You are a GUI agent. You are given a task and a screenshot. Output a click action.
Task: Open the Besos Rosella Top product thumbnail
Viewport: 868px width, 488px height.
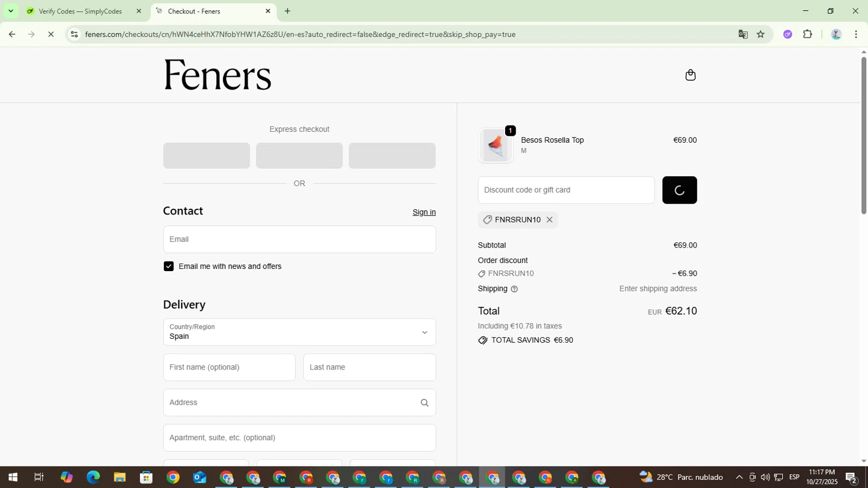(x=496, y=145)
